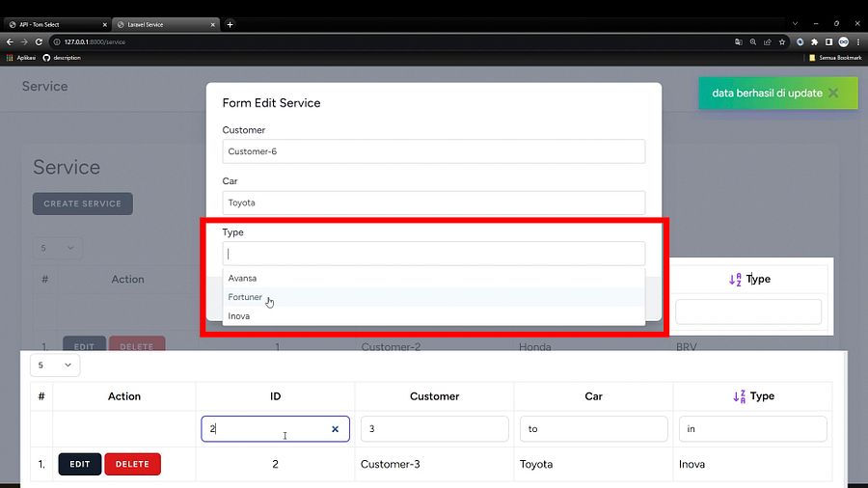This screenshot has width=868, height=488.
Task: Click the CREATE SERVICE button
Action: (x=83, y=203)
